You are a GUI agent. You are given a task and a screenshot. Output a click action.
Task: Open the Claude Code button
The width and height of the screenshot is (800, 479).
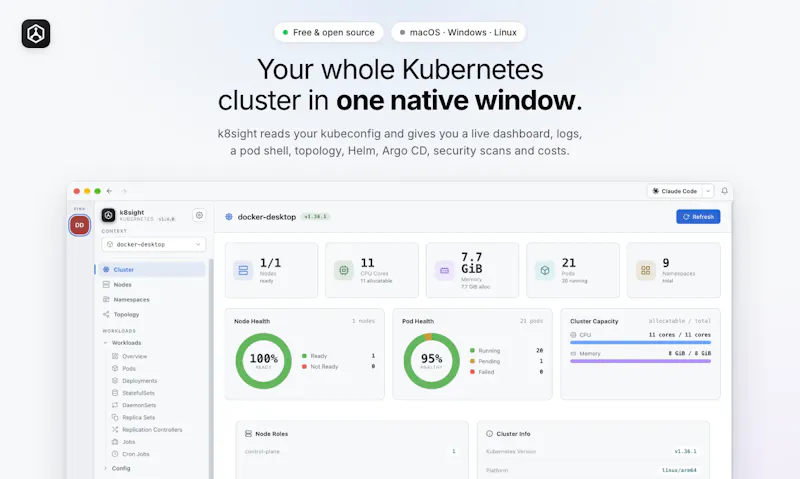coord(674,191)
